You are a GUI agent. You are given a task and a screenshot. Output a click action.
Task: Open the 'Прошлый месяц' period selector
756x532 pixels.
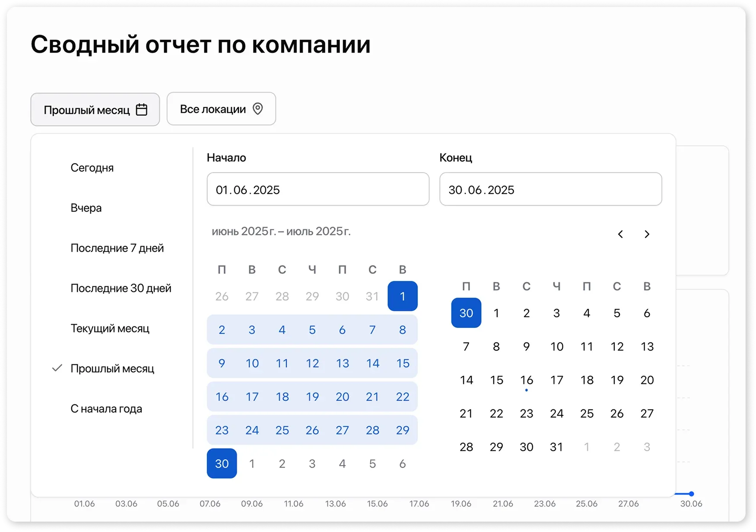pyautogui.click(x=95, y=109)
